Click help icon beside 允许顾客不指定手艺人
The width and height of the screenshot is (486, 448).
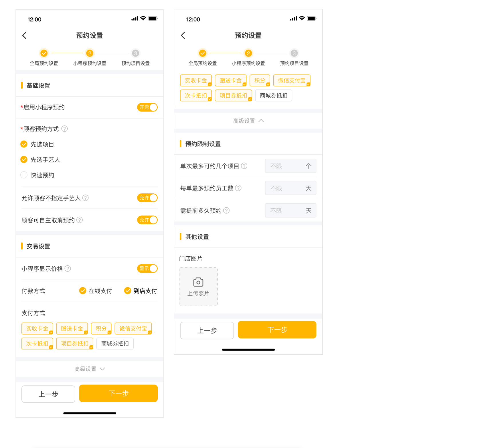(x=86, y=198)
